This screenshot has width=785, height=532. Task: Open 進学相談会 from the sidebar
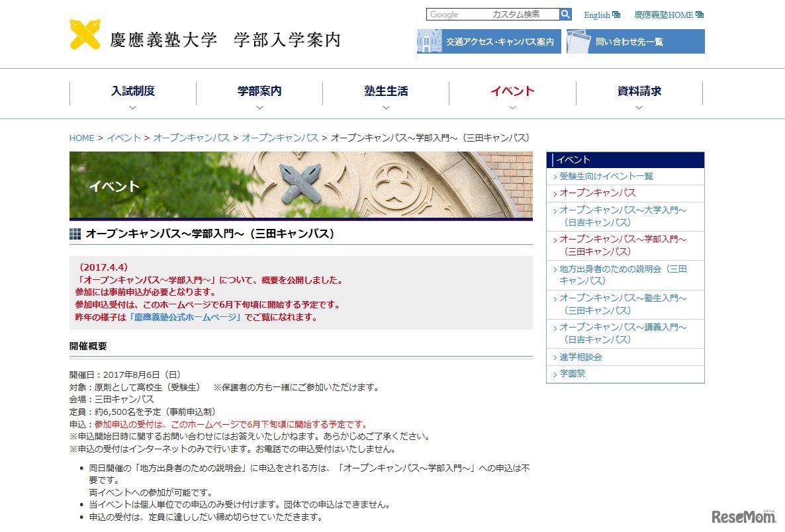click(x=579, y=357)
